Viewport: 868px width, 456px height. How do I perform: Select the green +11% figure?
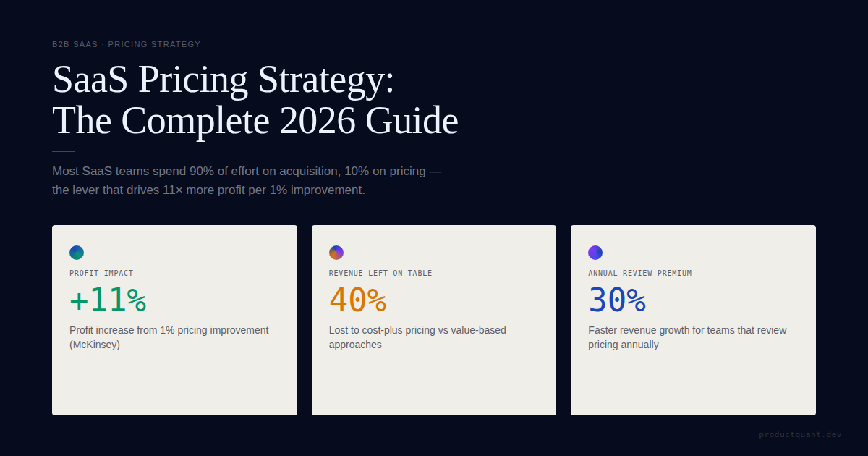(108, 300)
